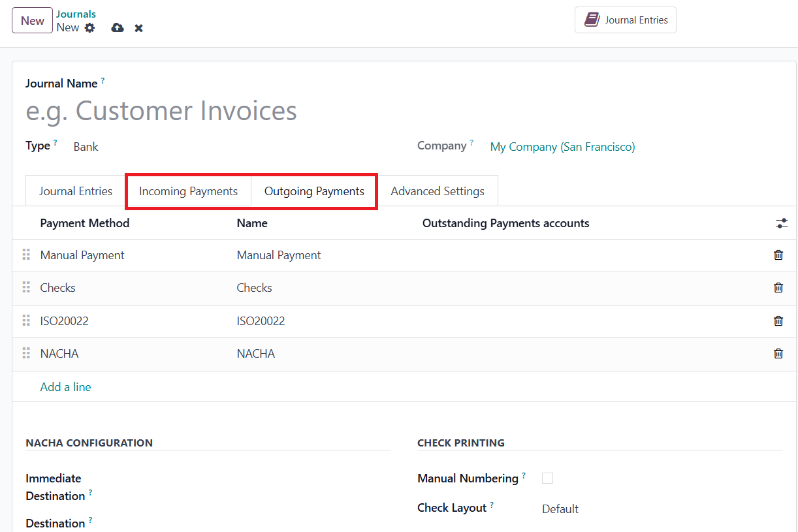Screen dimensions: 798x532
Task: Enable the Manual Numbering checkbox
Action: [x=548, y=478]
